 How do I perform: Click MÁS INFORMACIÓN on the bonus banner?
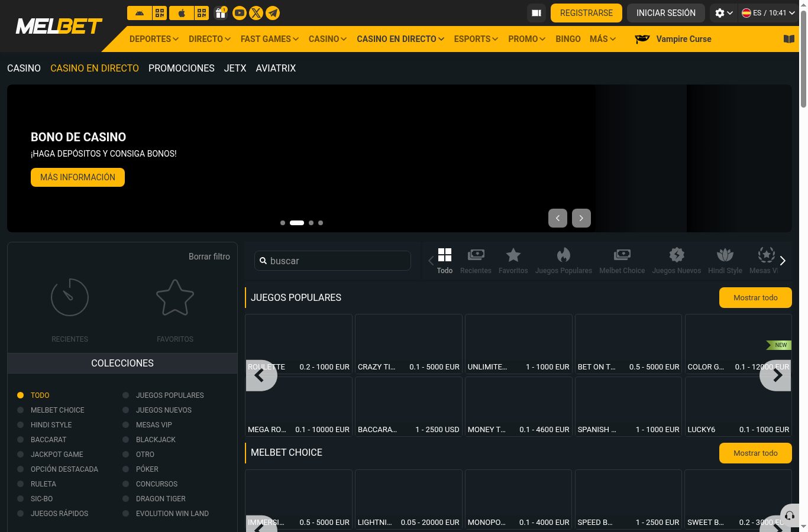pos(77,177)
